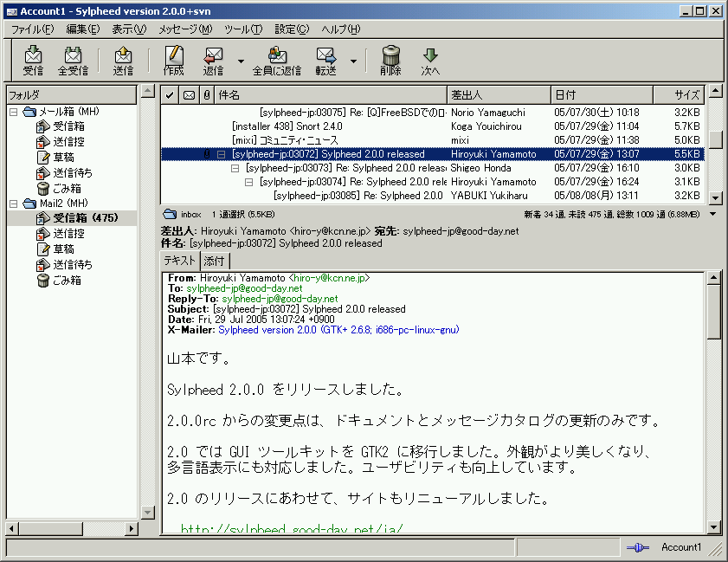Toggle message view with status arrow
The image size is (728, 562).
[x=712, y=214]
